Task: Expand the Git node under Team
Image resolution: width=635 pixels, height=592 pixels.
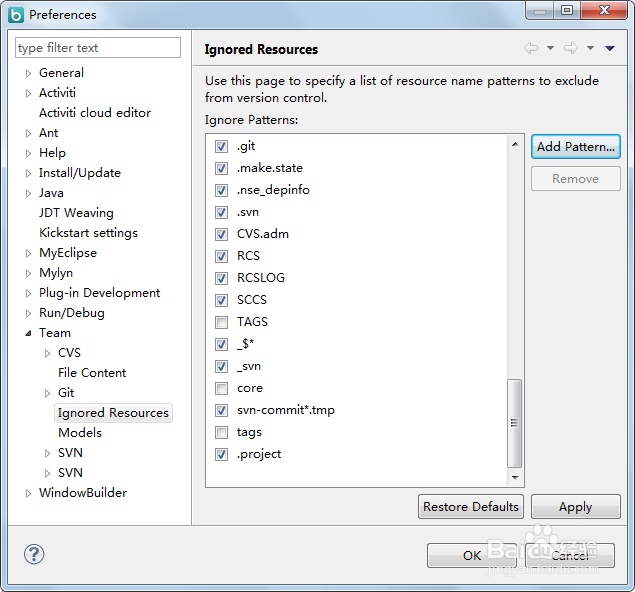Action: (x=47, y=393)
